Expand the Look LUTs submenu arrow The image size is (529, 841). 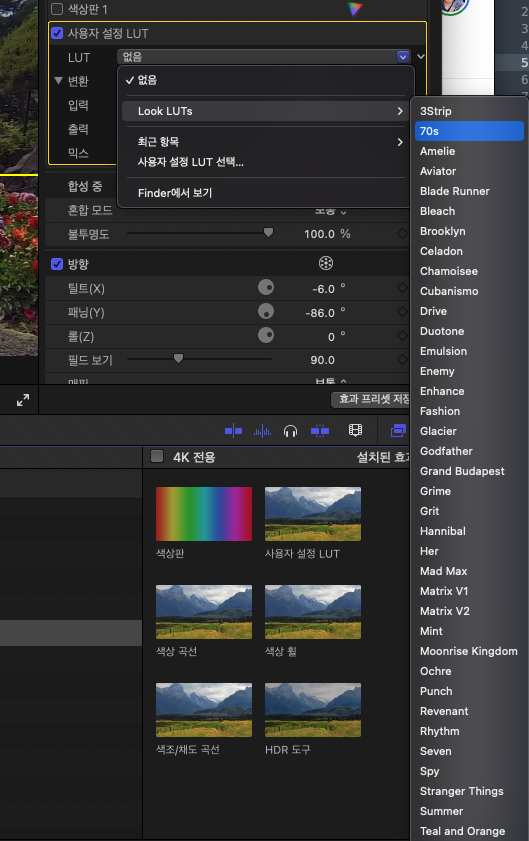tap(400, 111)
